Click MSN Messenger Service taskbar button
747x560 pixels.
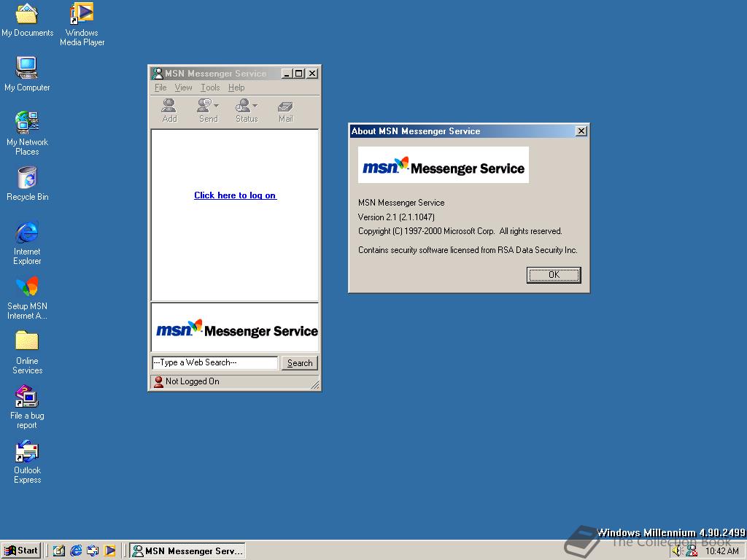pyautogui.click(x=187, y=551)
